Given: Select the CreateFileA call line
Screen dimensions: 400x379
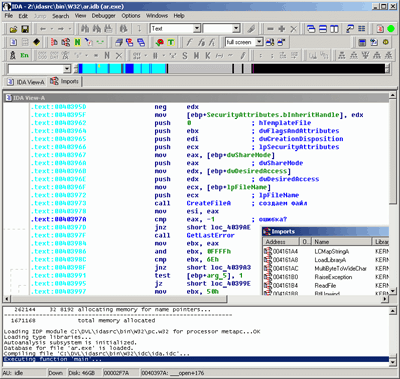Looking at the screenshot, I should pyautogui.click(x=196, y=203).
